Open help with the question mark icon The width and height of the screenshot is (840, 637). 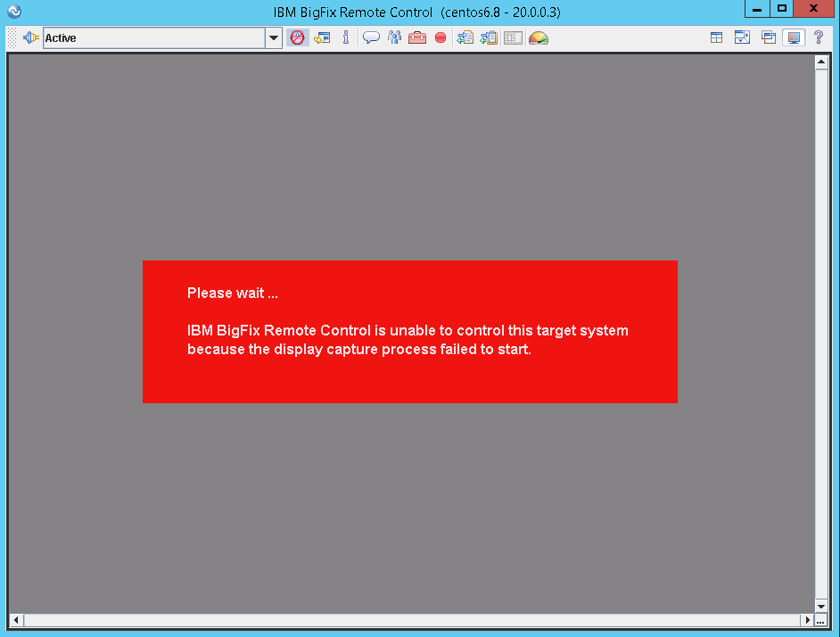pyautogui.click(x=818, y=37)
